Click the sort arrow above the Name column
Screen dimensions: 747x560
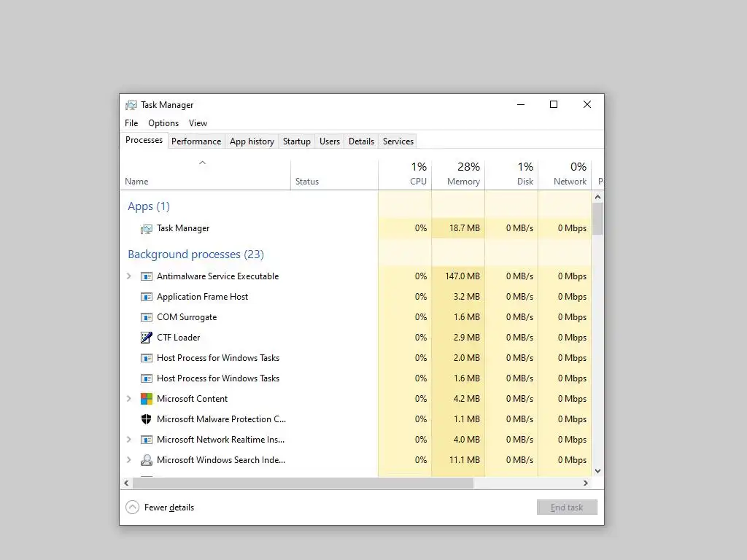pyautogui.click(x=203, y=163)
